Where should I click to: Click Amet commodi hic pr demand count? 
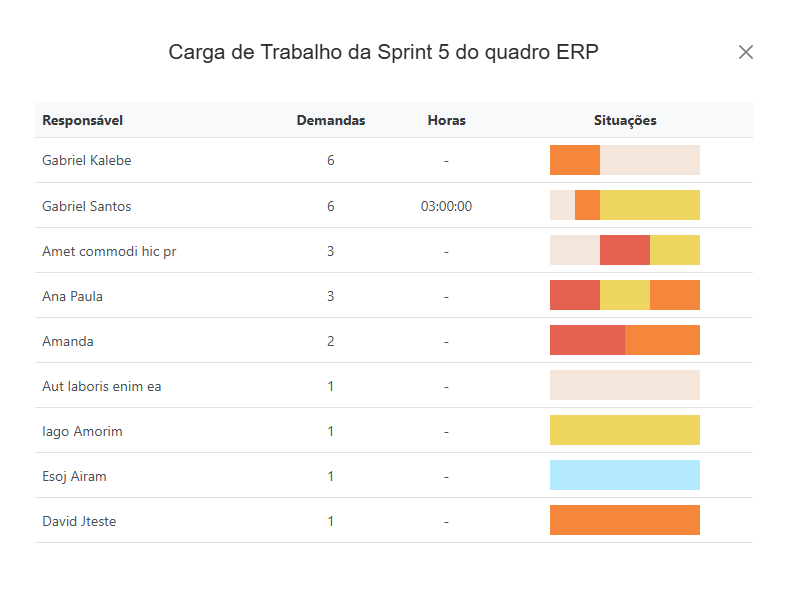[x=331, y=251]
